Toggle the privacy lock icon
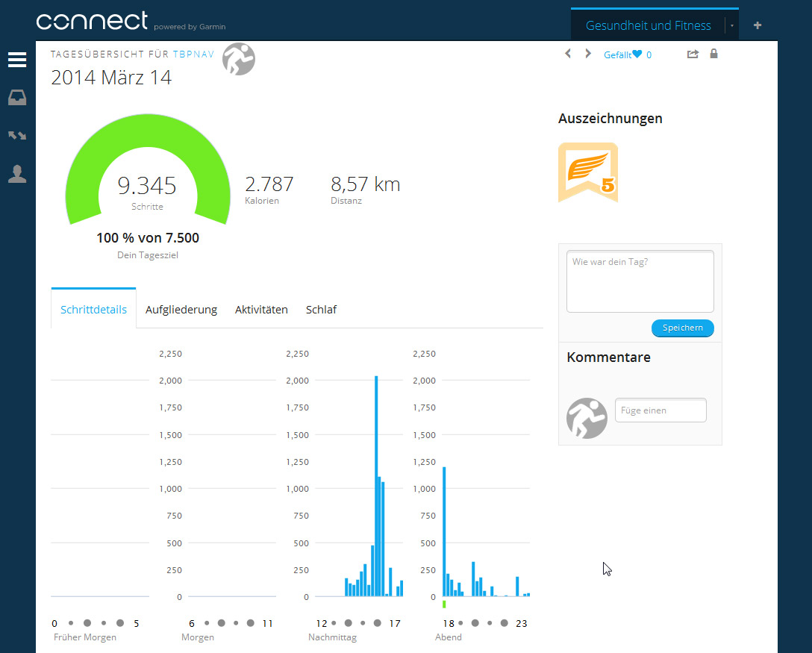Viewport: 812px width, 653px height. pos(713,54)
